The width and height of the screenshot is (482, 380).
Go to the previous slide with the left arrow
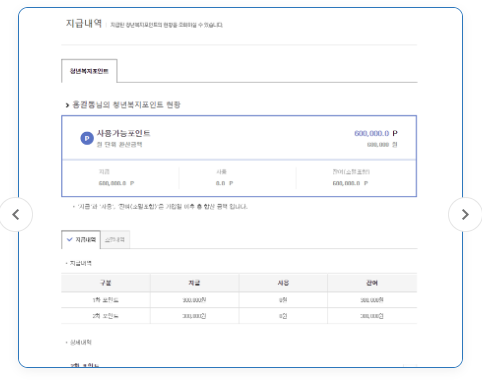point(16,214)
